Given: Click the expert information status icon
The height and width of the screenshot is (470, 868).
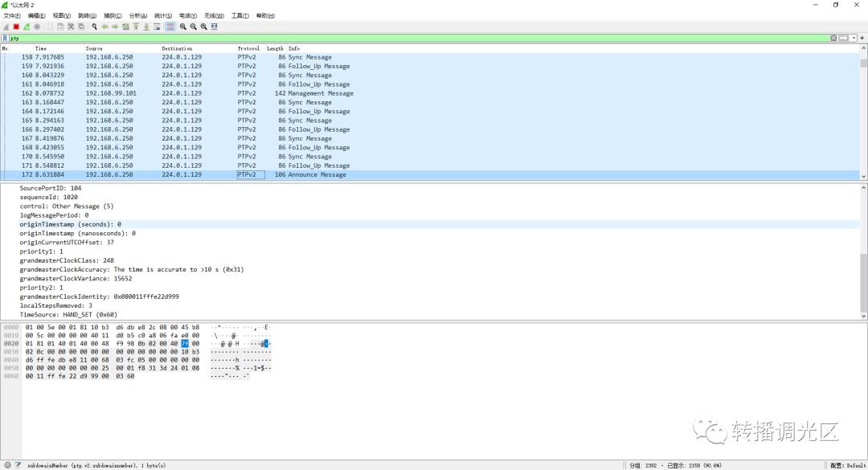Looking at the screenshot, I should coord(6,464).
